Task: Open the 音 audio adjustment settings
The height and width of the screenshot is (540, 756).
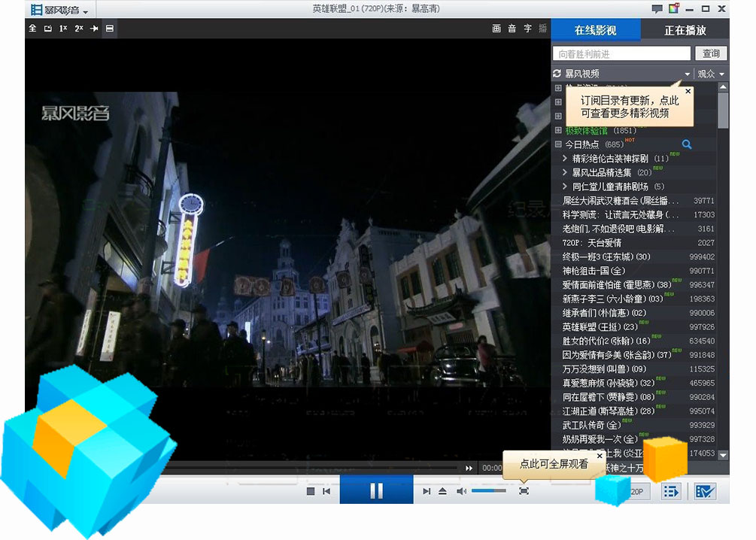Action: click(x=512, y=29)
